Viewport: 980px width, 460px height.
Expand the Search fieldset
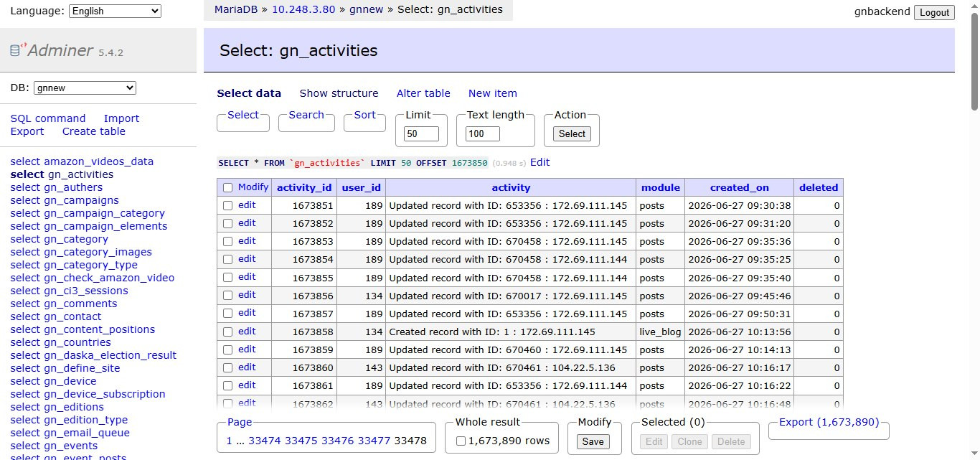(306, 115)
